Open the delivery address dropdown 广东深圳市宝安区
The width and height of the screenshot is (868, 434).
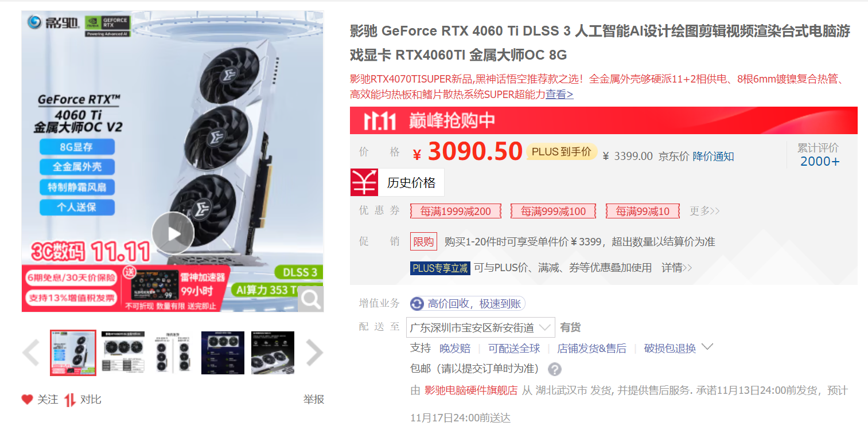pyautogui.click(x=481, y=327)
